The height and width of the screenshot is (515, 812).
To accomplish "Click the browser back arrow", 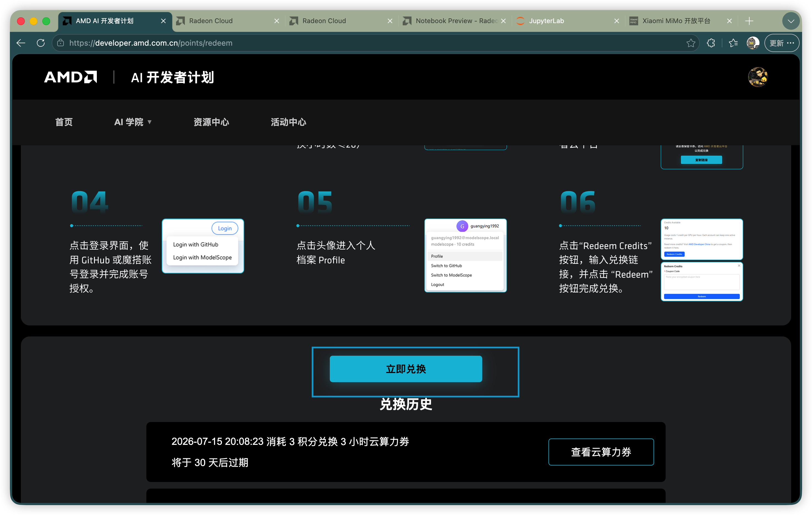I will pos(21,43).
